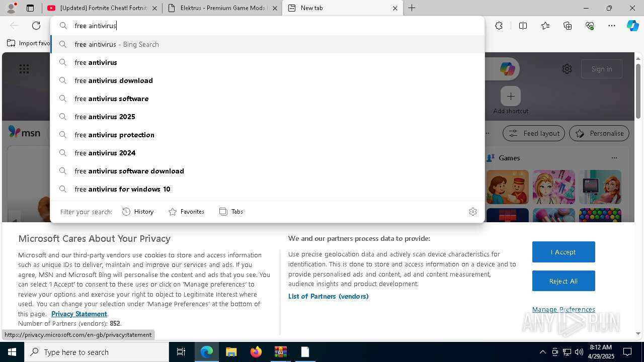Choose 'free antivirus software' suggestion

pos(267,99)
